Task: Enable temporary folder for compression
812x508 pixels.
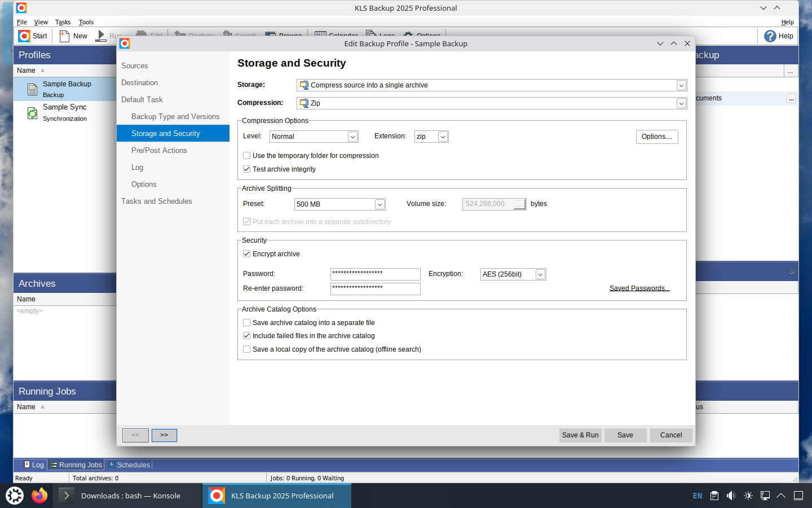Action: [x=246, y=156]
